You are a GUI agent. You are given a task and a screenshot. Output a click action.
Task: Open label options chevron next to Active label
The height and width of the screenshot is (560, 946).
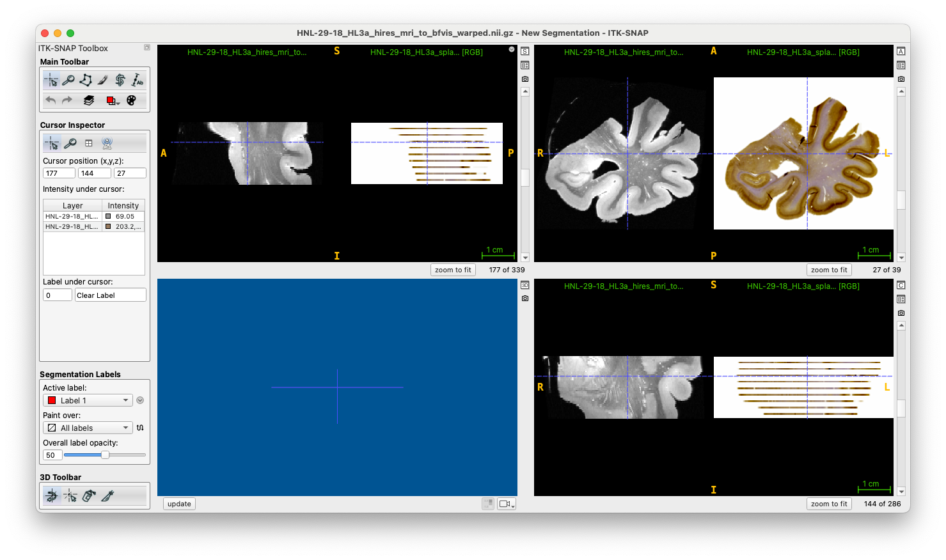click(x=140, y=401)
